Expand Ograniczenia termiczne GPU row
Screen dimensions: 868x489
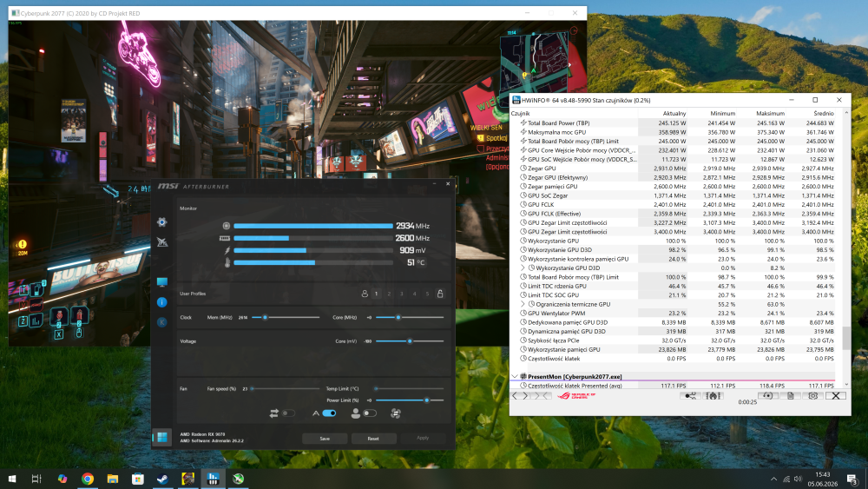pyautogui.click(x=523, y=304)
